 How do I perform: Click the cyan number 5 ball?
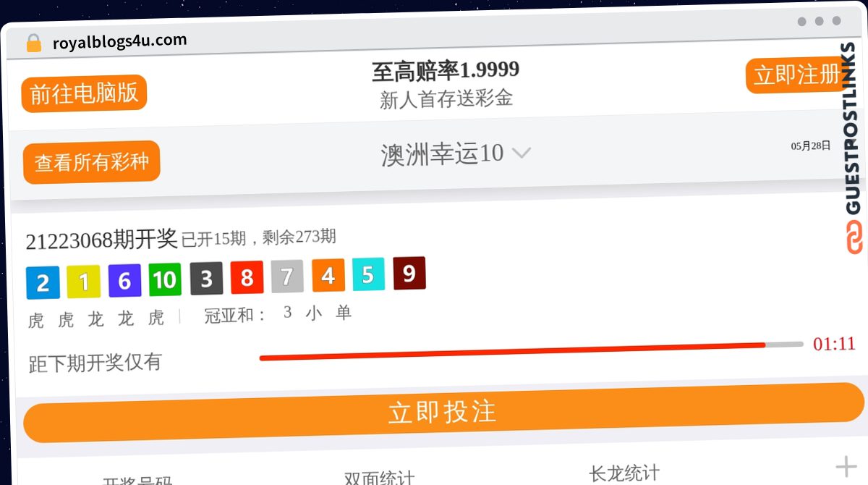tap(368, 274)
